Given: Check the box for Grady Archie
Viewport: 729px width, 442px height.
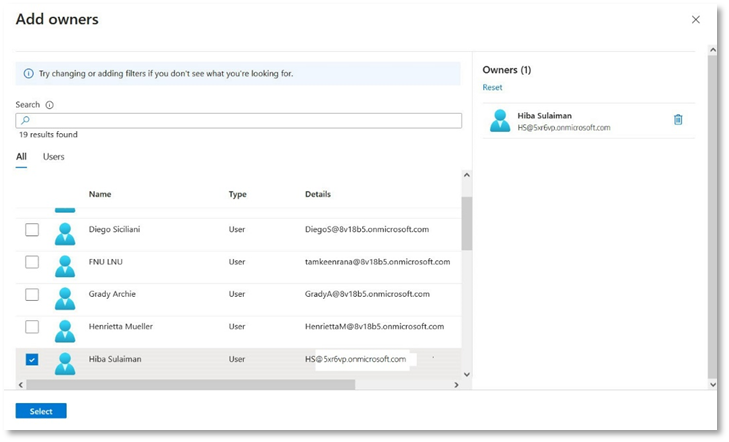Looking at the screenshot, I should [32, 295].
